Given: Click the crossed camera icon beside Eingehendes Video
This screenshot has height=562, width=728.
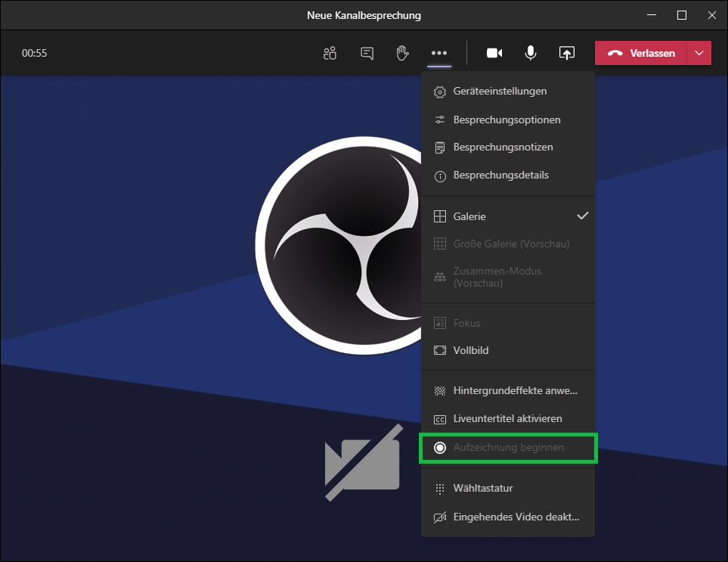Looking at the screenshot, I should pos(440,517).
